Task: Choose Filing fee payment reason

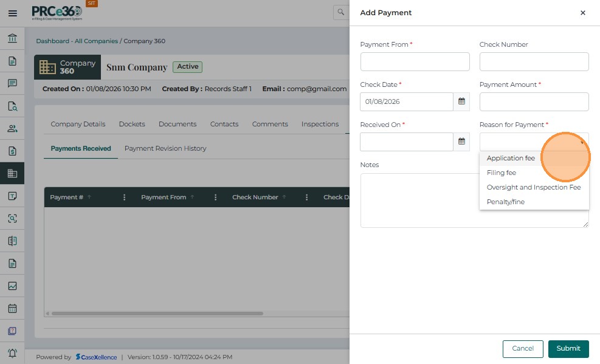Action: click(502, 173)
